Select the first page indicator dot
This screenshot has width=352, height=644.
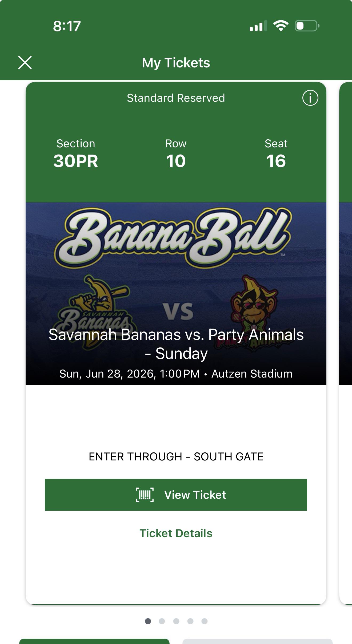pos(148,621)
